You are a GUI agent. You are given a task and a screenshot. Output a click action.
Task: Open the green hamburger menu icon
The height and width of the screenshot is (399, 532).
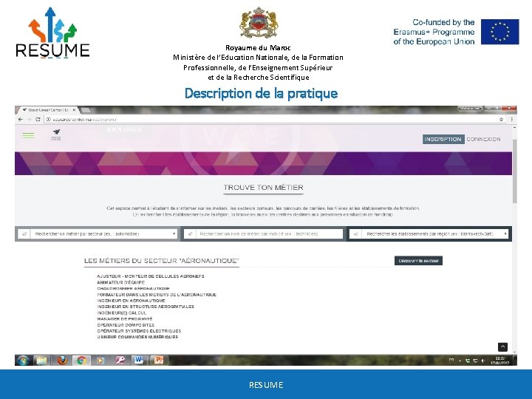pos(28,135)
